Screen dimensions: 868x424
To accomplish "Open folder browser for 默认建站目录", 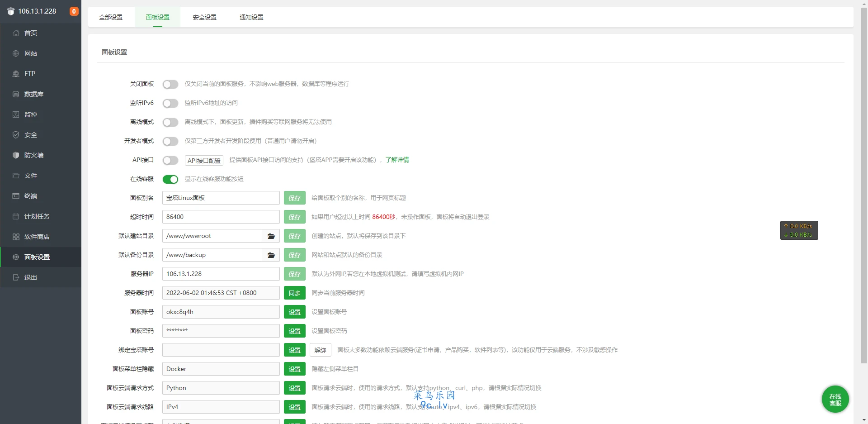I will 271,236.
